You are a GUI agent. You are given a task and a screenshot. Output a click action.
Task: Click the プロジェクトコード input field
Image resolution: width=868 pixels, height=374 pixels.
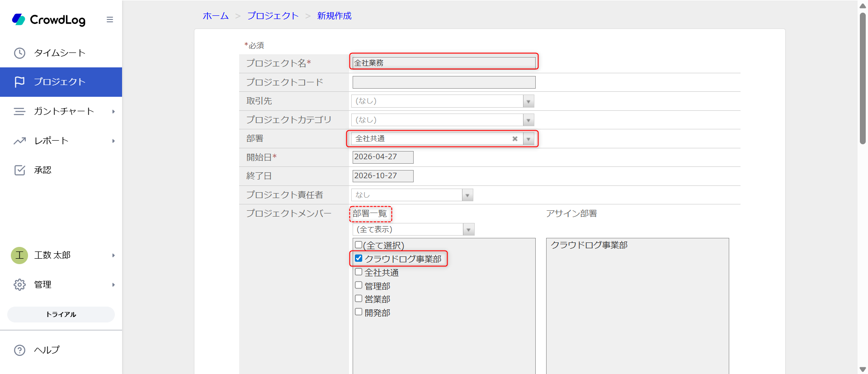443,82
